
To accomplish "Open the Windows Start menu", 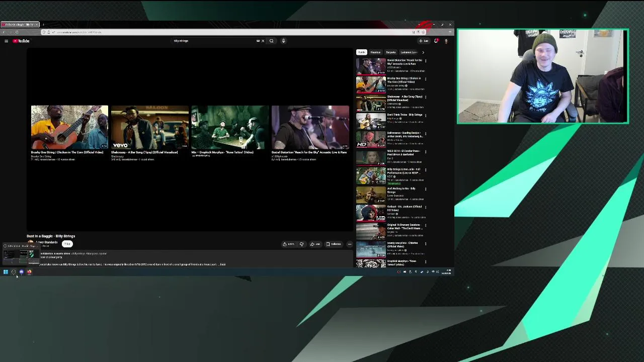I will click(6, 272).
